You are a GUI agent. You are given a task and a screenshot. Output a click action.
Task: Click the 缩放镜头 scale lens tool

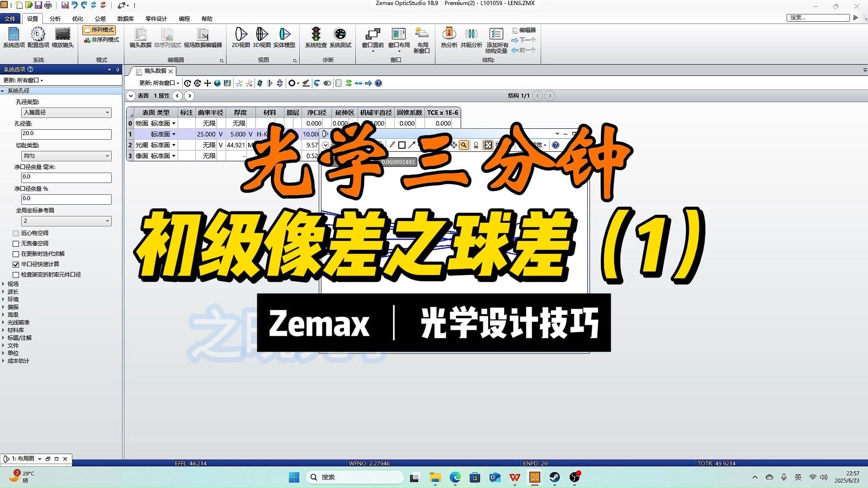63,38
